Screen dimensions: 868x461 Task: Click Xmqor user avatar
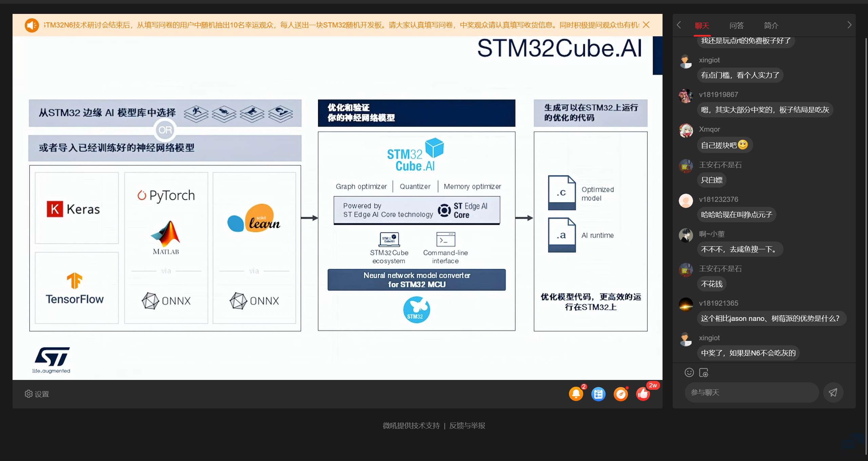686,131
